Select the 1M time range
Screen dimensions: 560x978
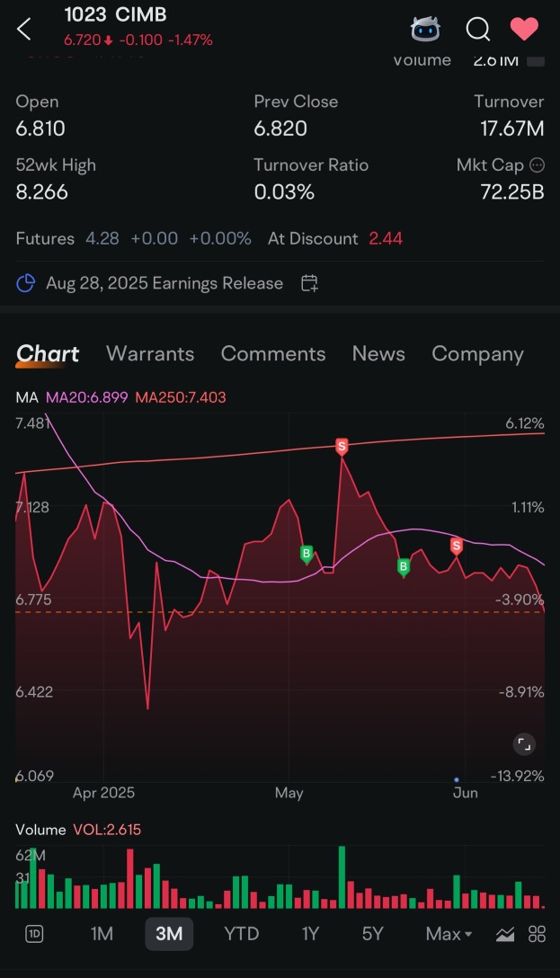pos(102,934)
